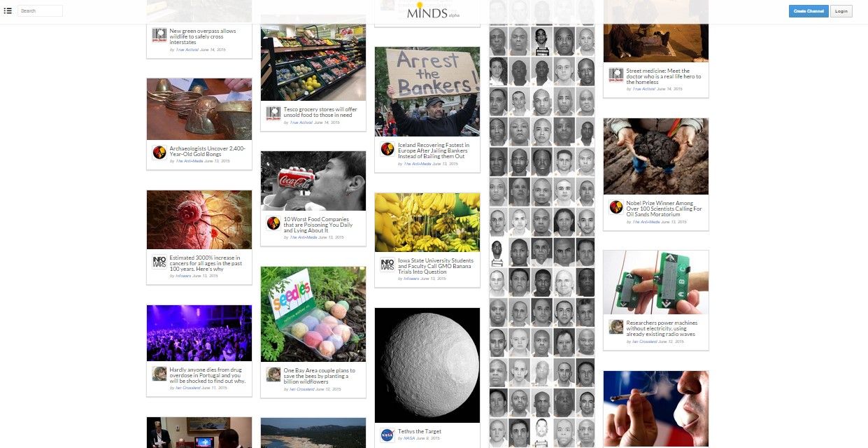The width and height of the screenshot is (868, 448).
Task: Open the 10 Worst Food Companies article
Action: (318, 224)
